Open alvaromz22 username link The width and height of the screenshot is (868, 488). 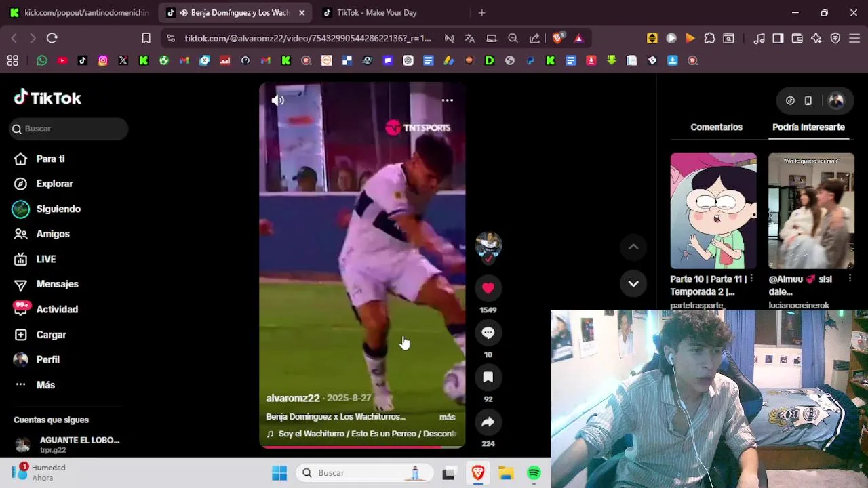point(292,399)
